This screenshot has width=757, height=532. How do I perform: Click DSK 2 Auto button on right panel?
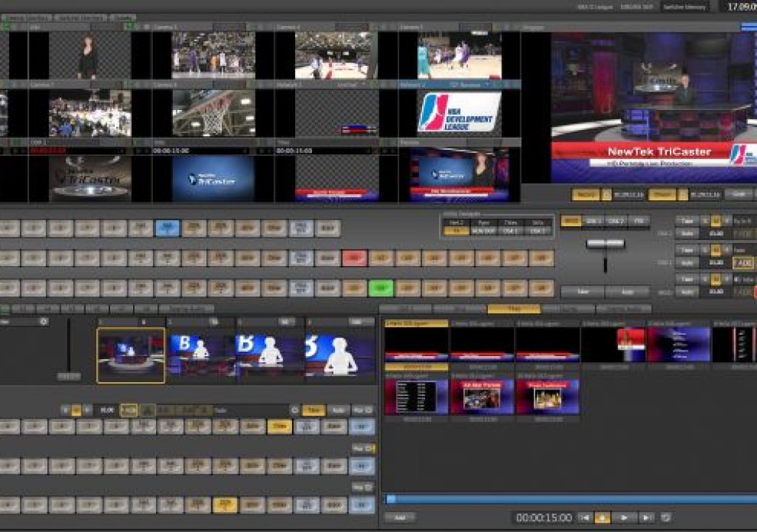tap(687, 263)
